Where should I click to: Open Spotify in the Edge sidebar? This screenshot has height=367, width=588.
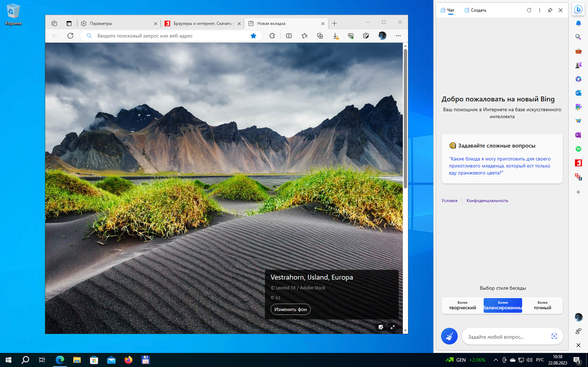(x=578, y=149)
